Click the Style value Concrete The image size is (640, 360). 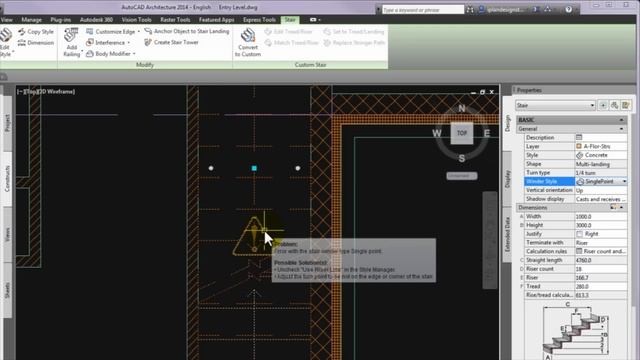600,155
